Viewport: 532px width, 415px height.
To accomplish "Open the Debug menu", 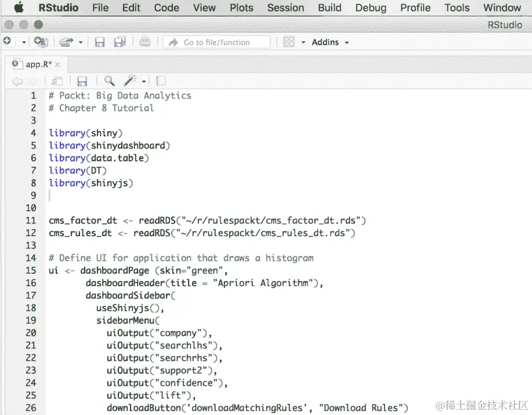I will (371, 8).
